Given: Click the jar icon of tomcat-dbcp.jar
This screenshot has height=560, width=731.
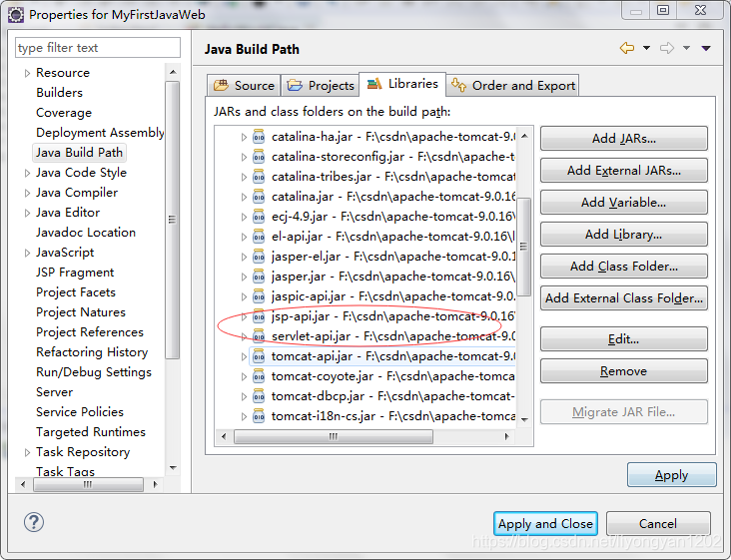Looking at the screenshot, I should coord(259,396).
